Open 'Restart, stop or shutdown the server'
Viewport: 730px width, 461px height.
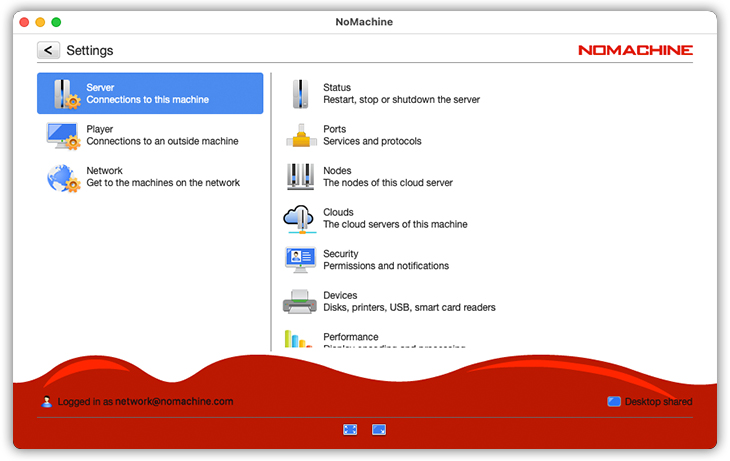click(401, 100)
